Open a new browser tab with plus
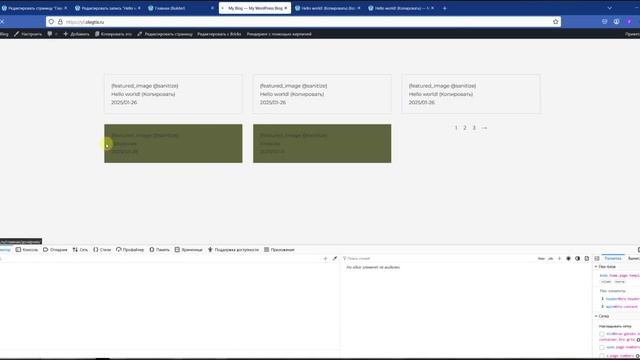 (444, 8)
